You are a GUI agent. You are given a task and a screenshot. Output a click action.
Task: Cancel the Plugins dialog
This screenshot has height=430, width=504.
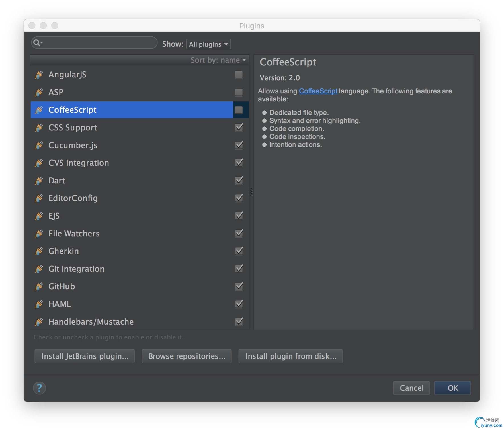point(411,388)
